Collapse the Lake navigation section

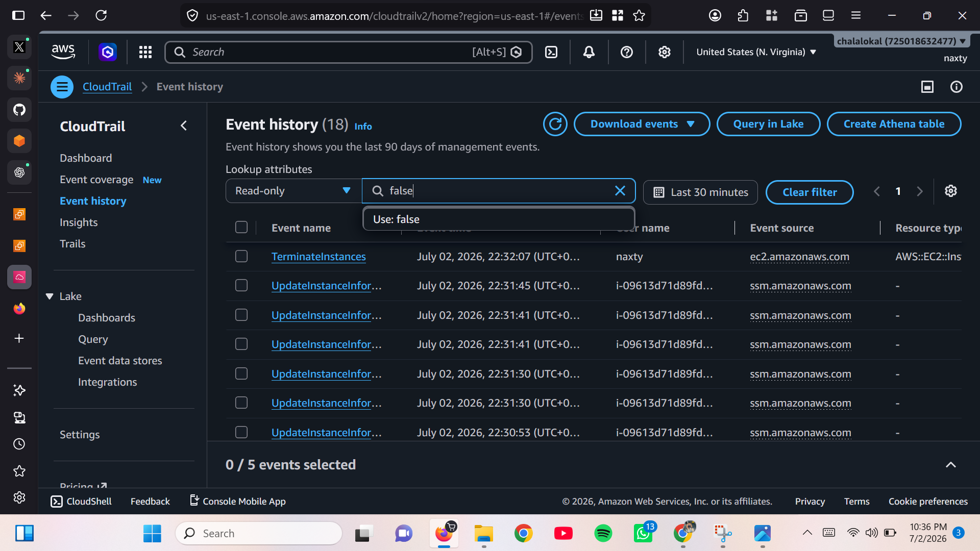50,296
